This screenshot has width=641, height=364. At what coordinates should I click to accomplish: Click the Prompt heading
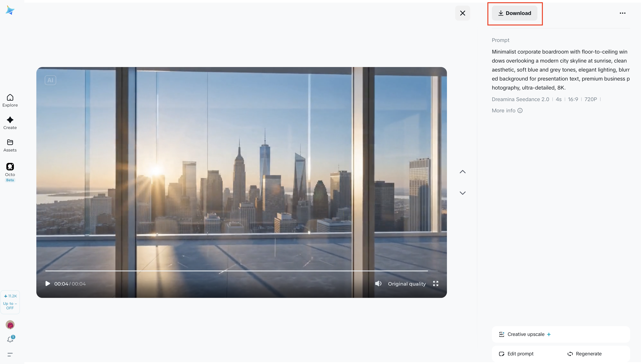(501, 40)
